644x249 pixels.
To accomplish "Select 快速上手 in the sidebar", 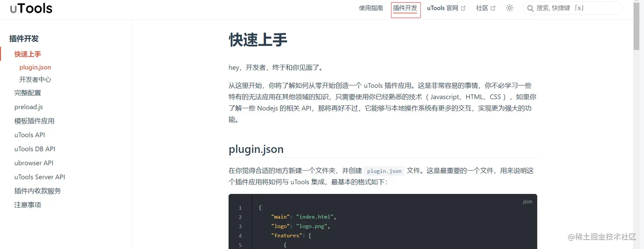I will (28, 54).
